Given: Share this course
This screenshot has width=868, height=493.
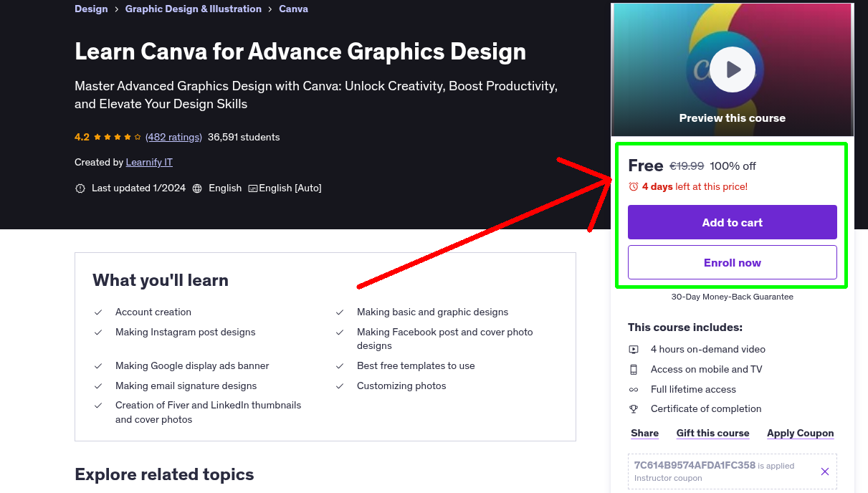Looking at the screenshot, I should click(645, 434).
